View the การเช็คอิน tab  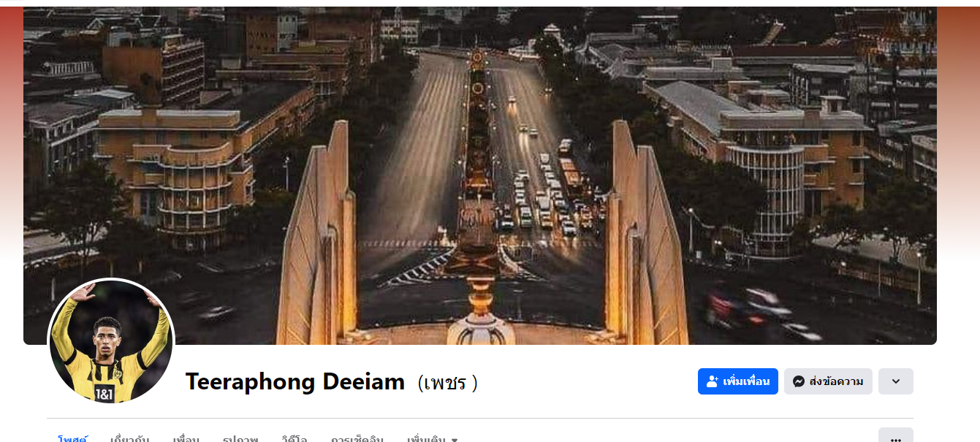point(357,438)
